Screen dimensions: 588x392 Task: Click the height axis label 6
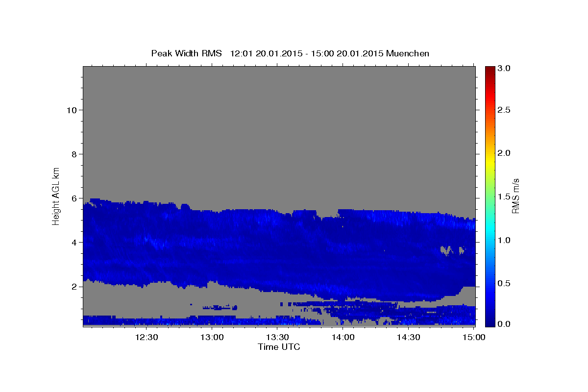[74, 198]
